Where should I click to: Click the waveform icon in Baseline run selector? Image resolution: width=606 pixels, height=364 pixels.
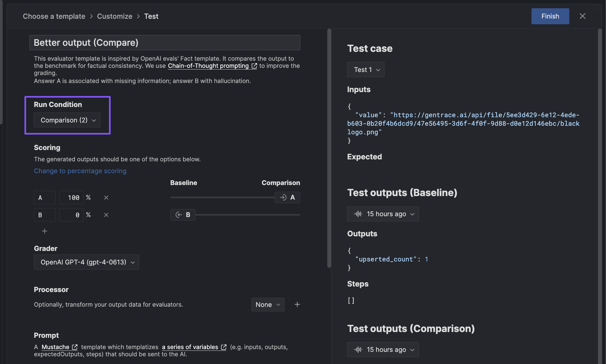[358, 214]
